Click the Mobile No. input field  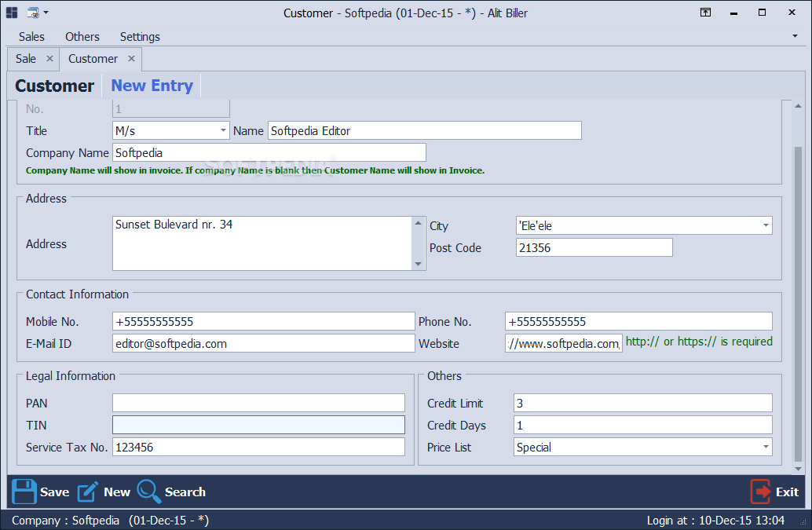pos(264,321)
